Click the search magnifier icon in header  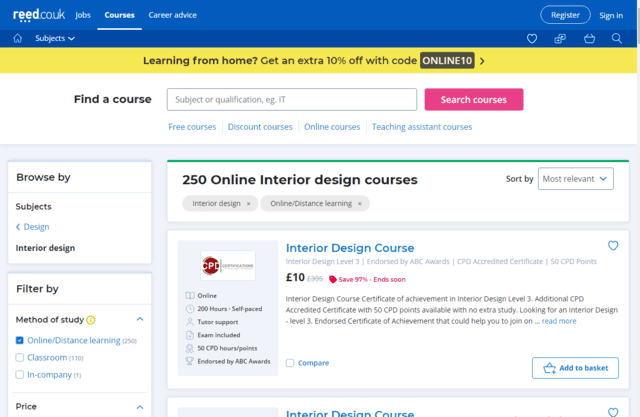point(617,38)
